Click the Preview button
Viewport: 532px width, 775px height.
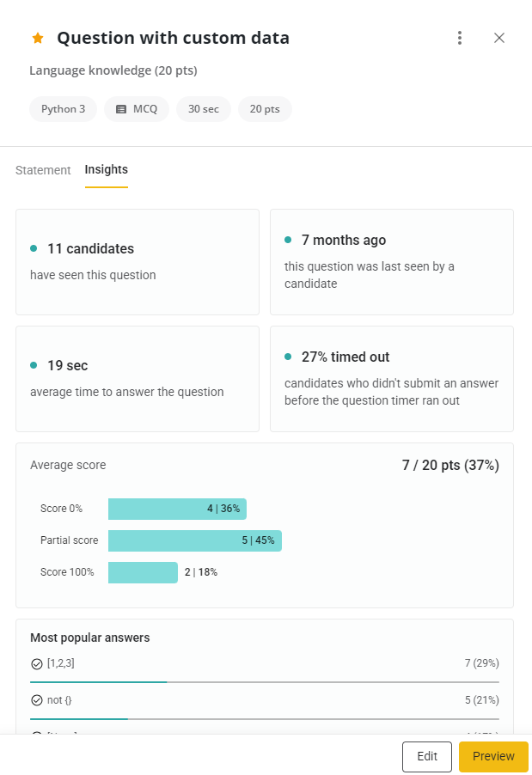click(x=492, y=756)
